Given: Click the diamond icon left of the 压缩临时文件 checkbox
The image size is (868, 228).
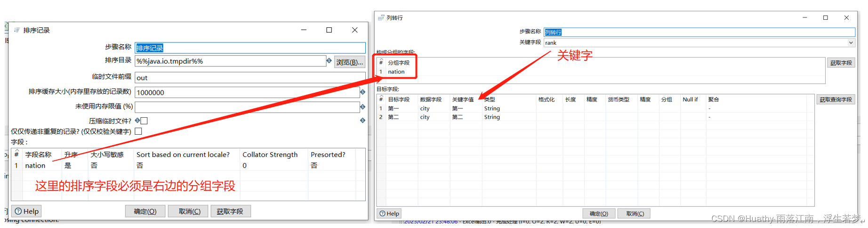Looking at the screenshot, I should pos(137,121).
